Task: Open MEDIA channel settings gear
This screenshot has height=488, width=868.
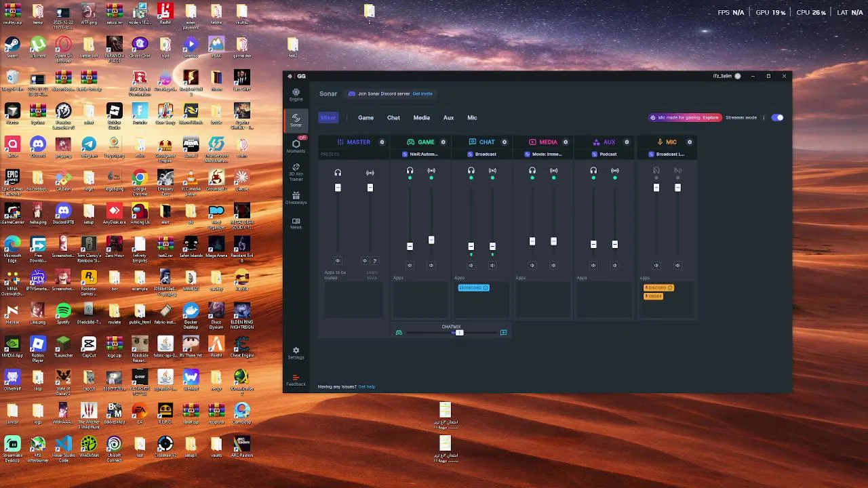Action: pos(566,142)
